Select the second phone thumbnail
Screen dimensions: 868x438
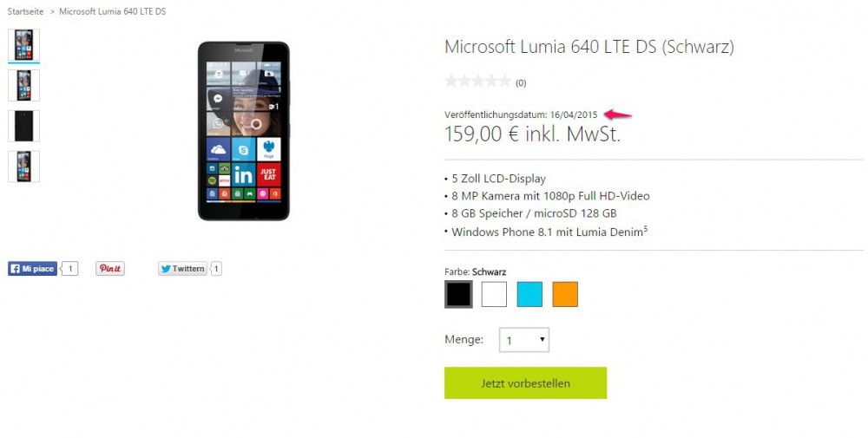(x=23, y=85)
